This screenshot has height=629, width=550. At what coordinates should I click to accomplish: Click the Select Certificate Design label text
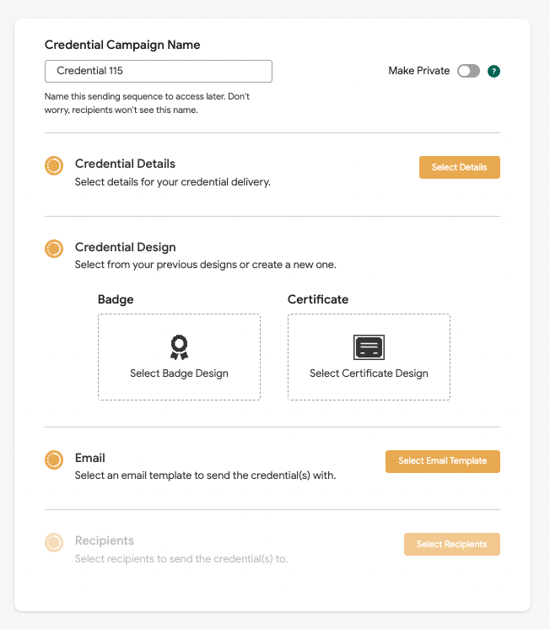tap(369, 373)
